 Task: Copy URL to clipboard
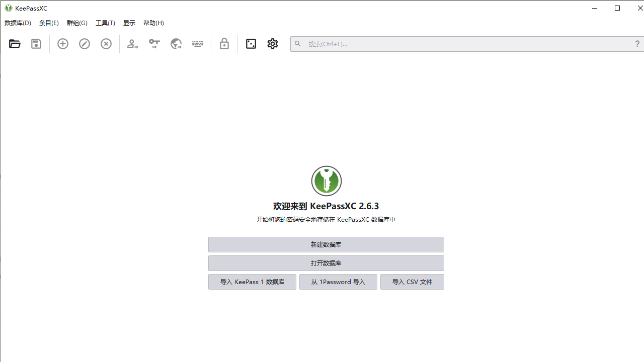point(176,44)
